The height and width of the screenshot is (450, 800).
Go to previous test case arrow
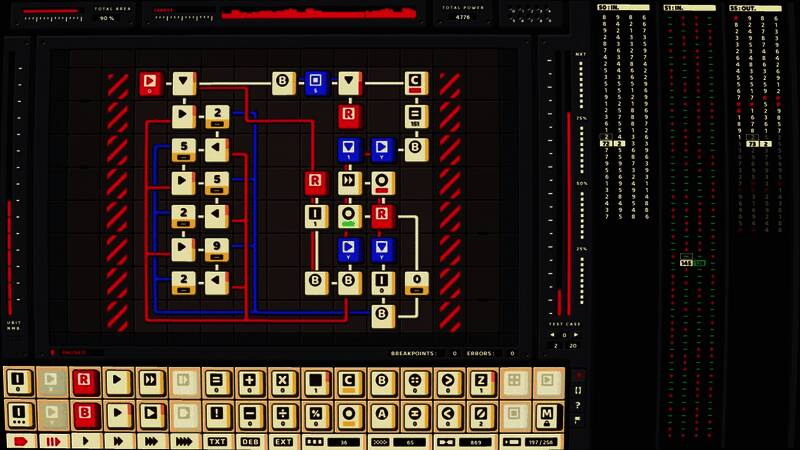tap(552, 333)
